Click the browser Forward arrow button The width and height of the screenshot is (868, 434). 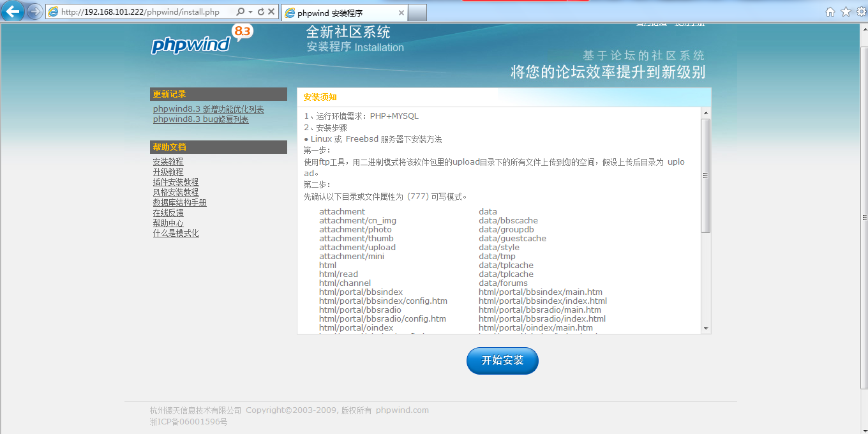[34, 11]
